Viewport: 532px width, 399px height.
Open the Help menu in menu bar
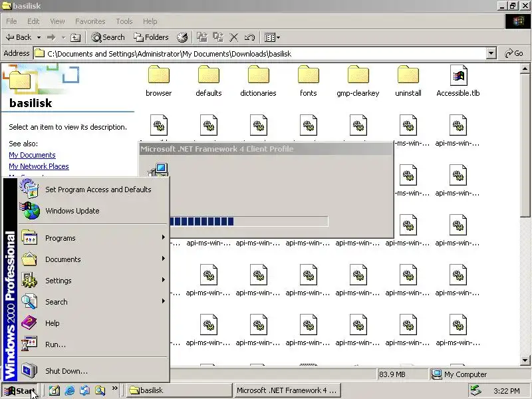150,21
